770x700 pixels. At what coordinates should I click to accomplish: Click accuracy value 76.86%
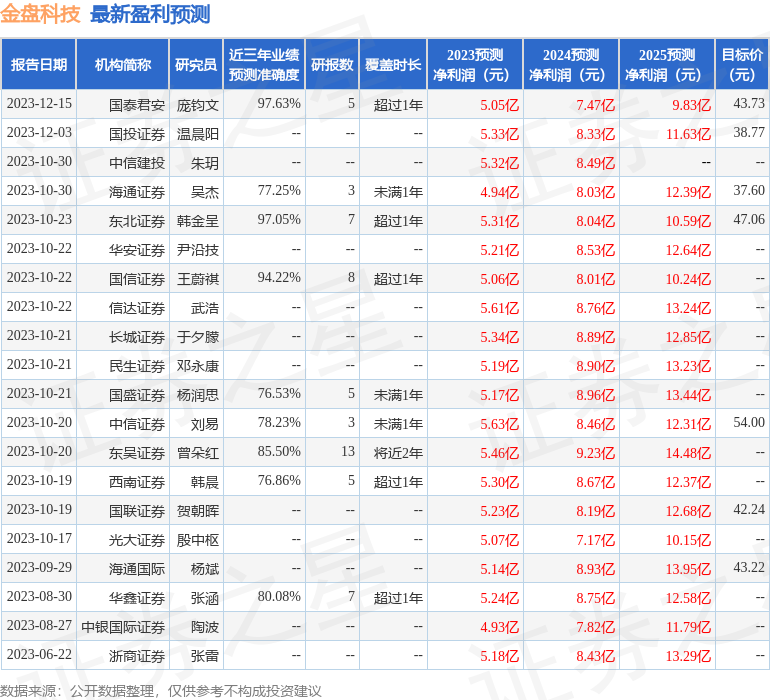pos(279,480)
